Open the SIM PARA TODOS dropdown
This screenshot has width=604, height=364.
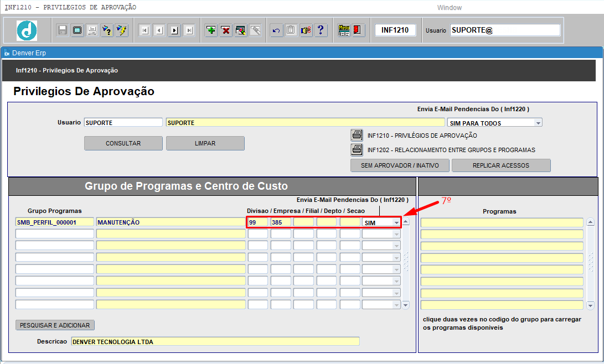(538, 123)
